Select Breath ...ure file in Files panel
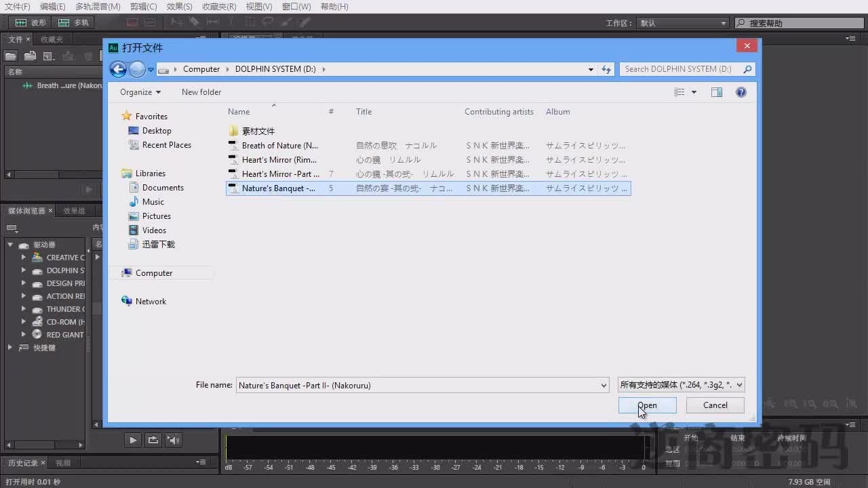Viewport: 868px width, 488px height. click(62, 85)
